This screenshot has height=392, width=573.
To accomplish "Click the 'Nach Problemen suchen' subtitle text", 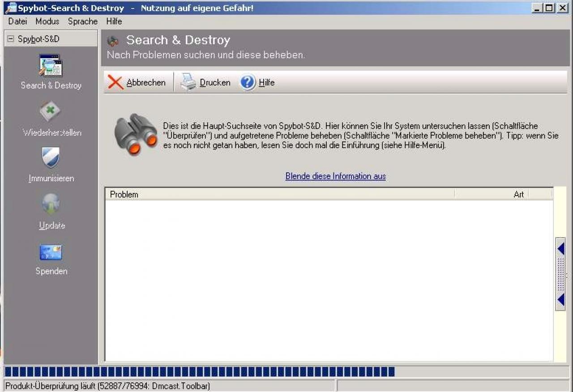I will [206, 55].
